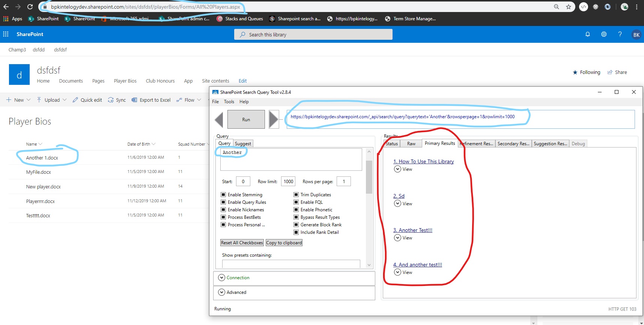Switch to the Secondary Results tab

513,144
